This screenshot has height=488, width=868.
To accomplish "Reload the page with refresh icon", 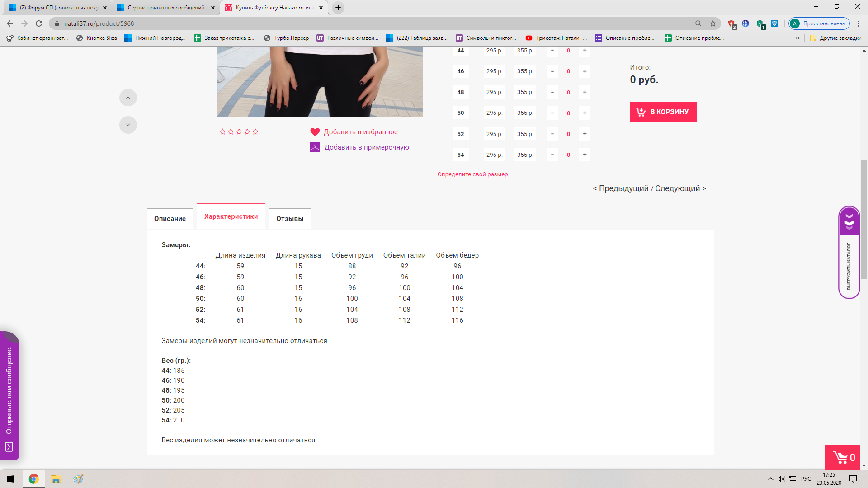I will click(x=39, y=23).
